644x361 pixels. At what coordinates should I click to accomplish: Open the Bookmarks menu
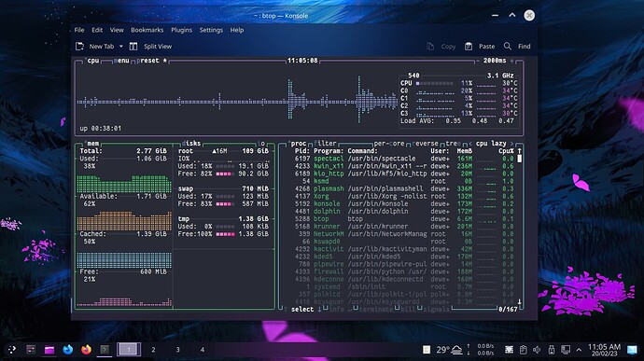click(x=147, y=30)
